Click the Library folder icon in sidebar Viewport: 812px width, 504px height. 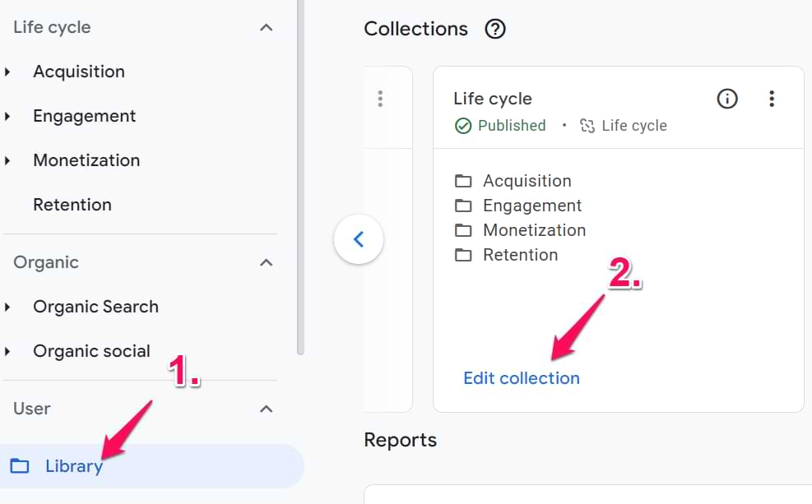pyautogui.click(x=20, y=466)
